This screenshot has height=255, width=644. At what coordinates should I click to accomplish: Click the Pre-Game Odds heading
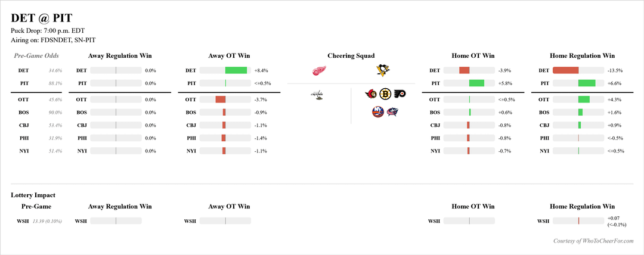36,56
